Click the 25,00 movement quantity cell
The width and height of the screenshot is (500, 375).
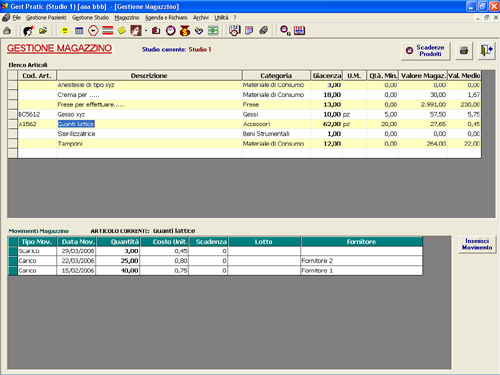point(118,261)
